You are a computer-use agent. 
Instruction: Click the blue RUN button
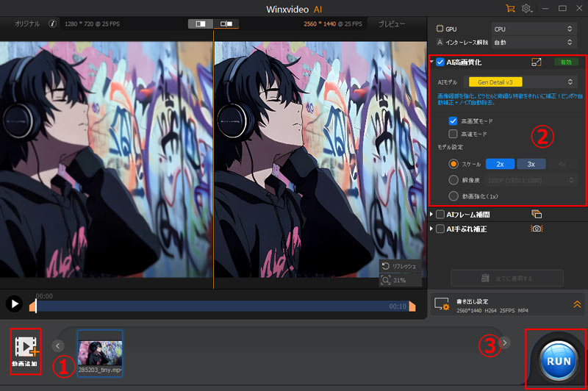coord(556,362)
